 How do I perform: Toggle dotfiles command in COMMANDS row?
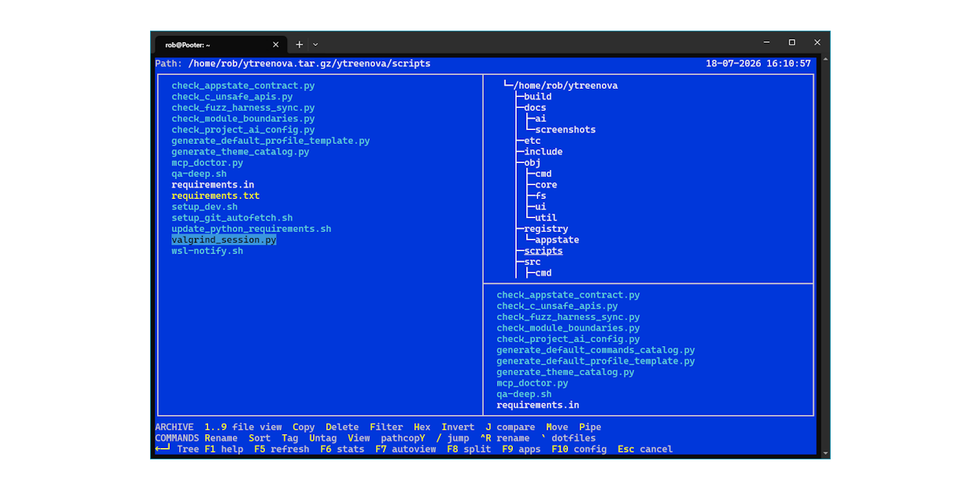(x=568, y=439)
